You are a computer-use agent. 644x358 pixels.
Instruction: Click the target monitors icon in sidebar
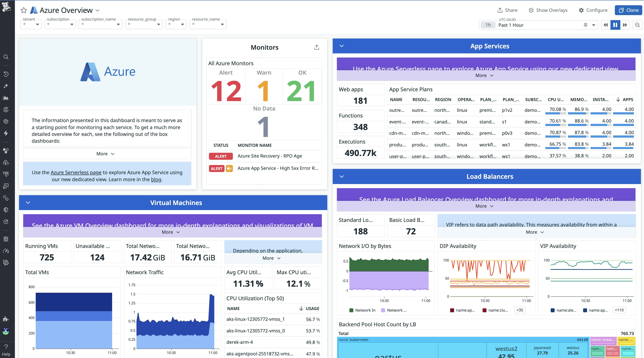point(6,109)
